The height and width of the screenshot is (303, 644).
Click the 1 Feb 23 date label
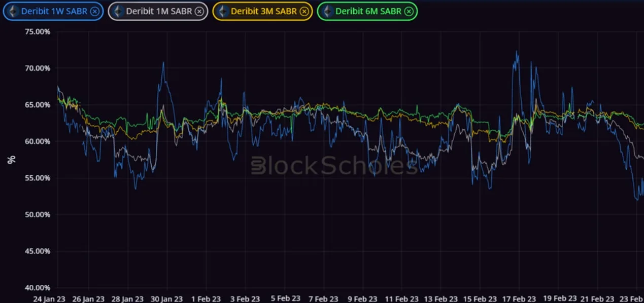coord(205,298)
